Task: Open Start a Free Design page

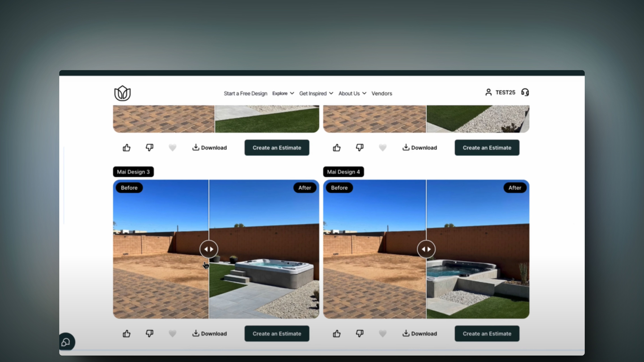Action: [245, 93]
